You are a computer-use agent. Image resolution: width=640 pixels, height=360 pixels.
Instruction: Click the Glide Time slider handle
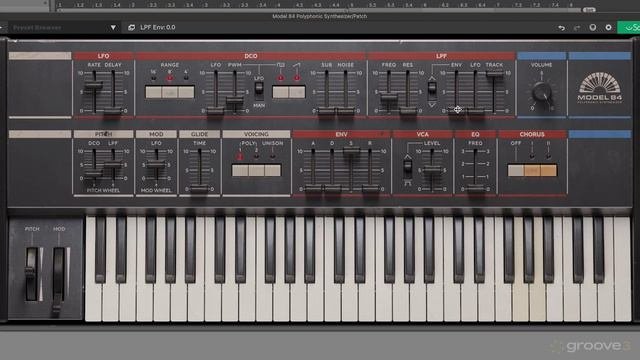pos(200,189)
